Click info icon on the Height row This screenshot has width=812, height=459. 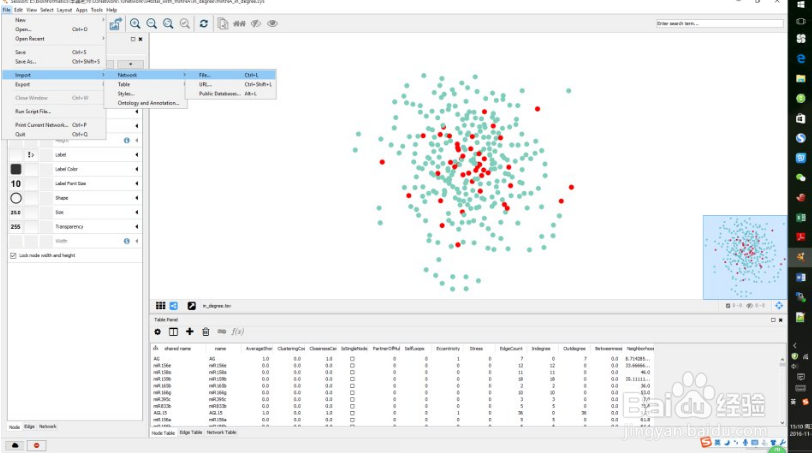(127, 140)
